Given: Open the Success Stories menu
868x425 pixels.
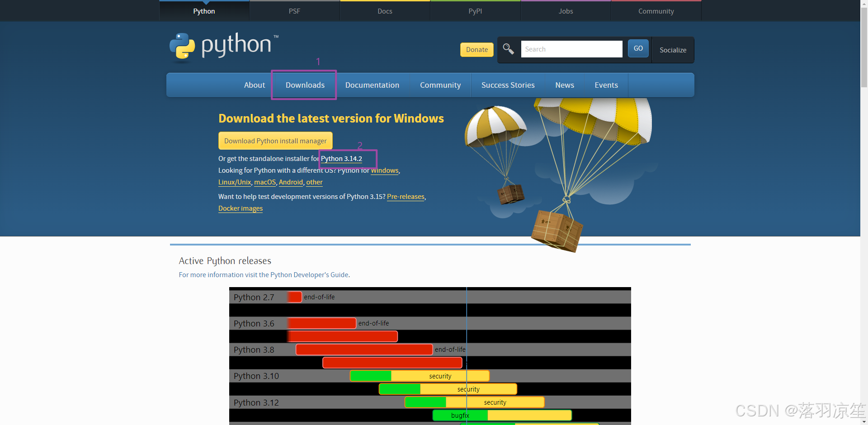Looking at the screenshot, I should [x=508, y=85].
